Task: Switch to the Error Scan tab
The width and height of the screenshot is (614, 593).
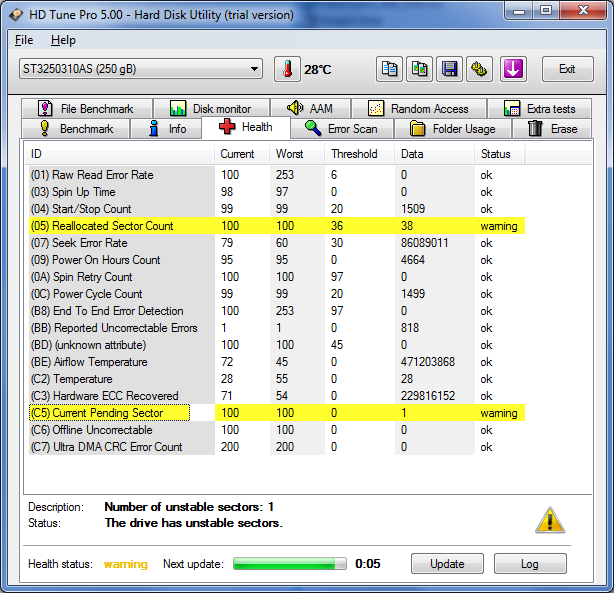Action: [x=341, y=129]
